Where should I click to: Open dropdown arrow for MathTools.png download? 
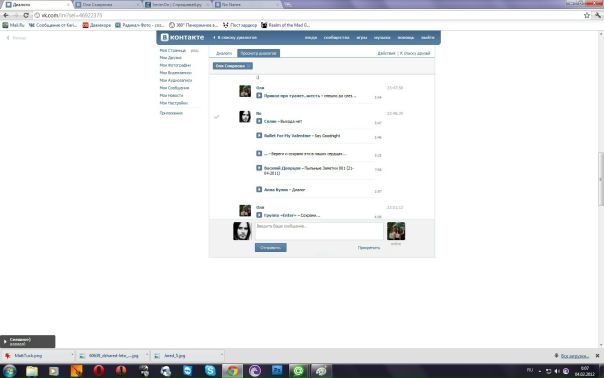coord(72,355)
